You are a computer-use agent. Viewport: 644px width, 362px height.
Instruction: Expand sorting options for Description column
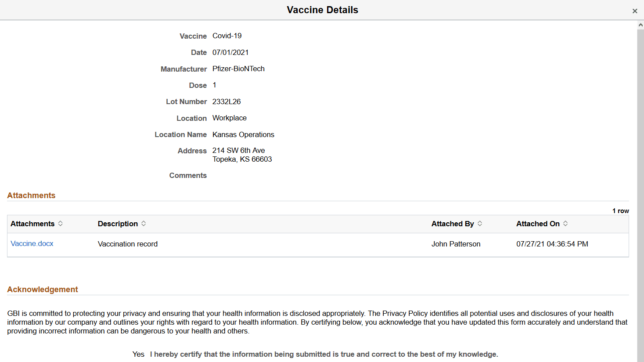[143, 224]
